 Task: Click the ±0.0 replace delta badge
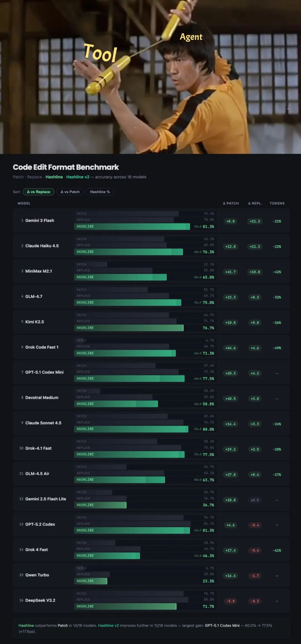pyautogui.click(x=255, y=500)
